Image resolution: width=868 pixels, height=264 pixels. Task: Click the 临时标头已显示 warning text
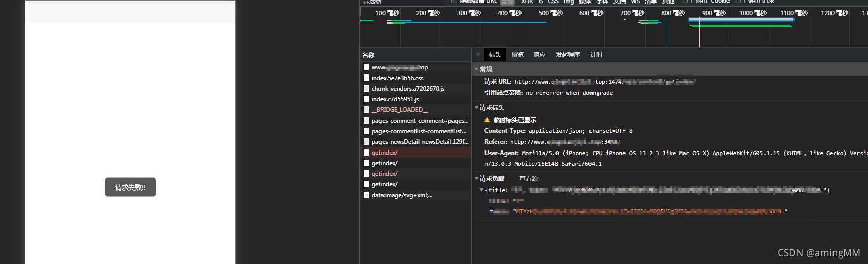pos(514,120)
